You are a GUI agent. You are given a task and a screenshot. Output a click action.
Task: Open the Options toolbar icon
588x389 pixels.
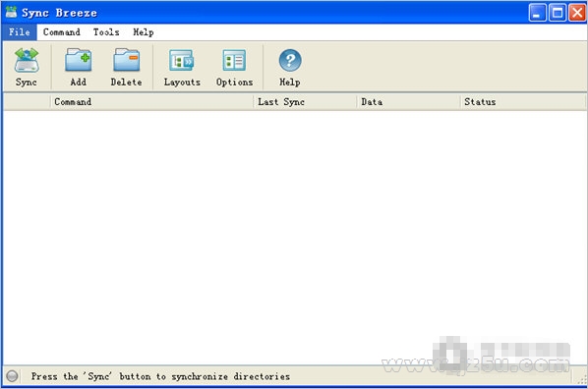[234, 60]
